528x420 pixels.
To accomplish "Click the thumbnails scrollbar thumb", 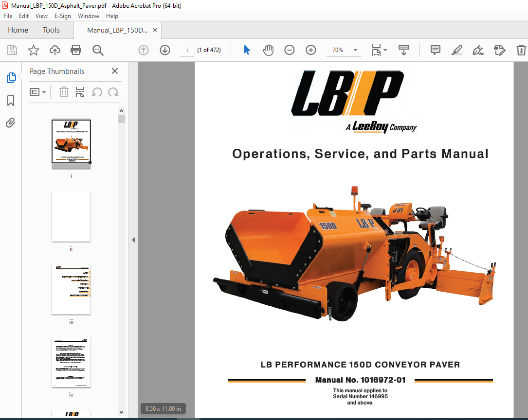I will pyautogui.click(x=121, y=119).
